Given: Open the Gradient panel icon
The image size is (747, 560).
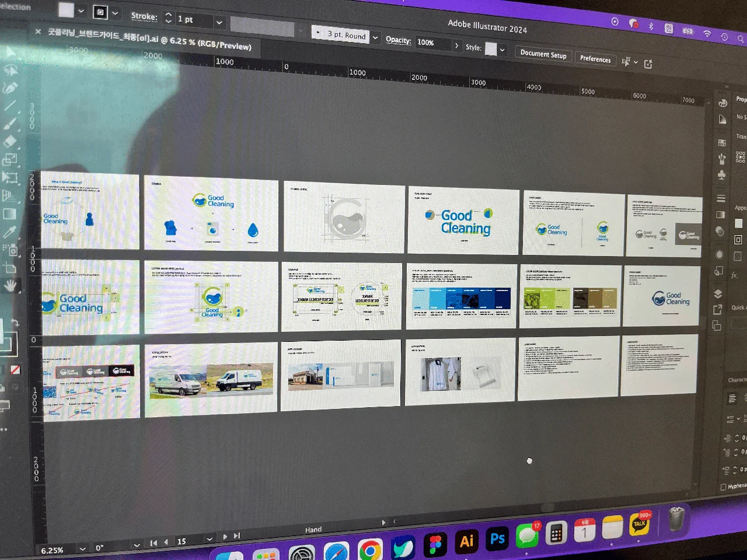Looking at the screenshot, I should (x=721, y=215).
